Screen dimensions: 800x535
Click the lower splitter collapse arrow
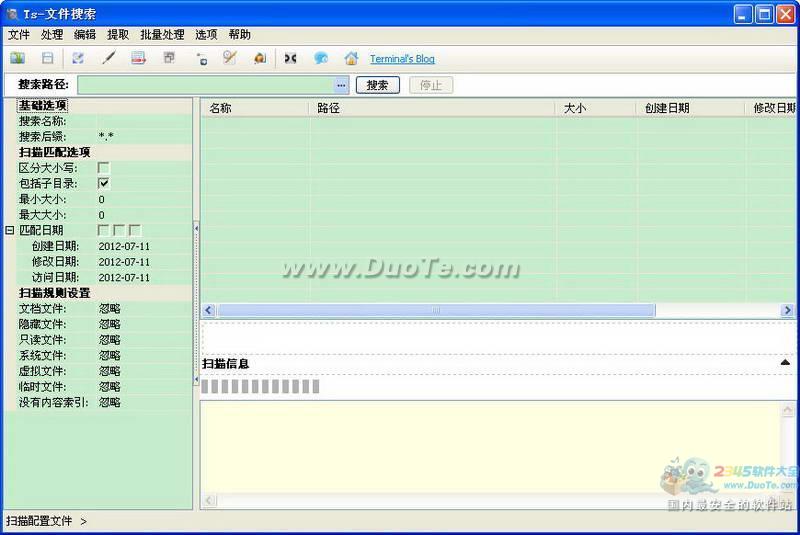196,379
